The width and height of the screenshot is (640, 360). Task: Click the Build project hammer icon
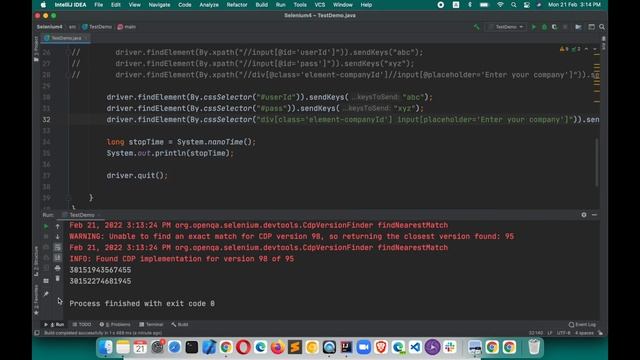pos(476,27)
